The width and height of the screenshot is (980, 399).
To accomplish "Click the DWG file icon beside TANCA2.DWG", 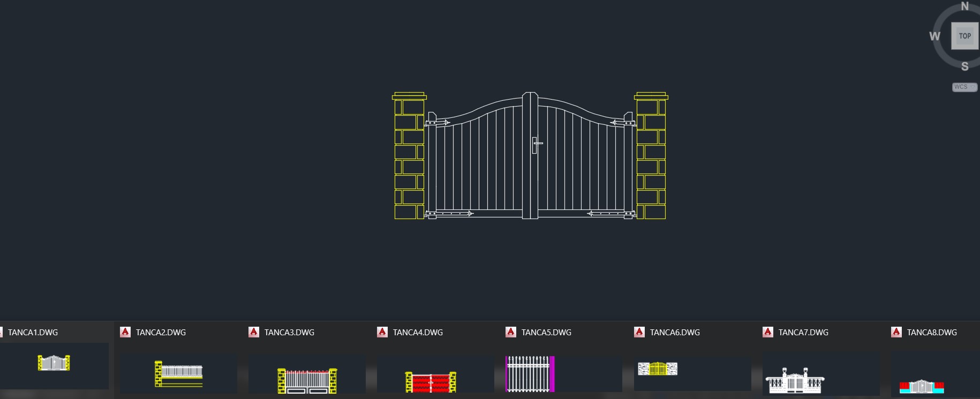I will [x=125, y=332].
